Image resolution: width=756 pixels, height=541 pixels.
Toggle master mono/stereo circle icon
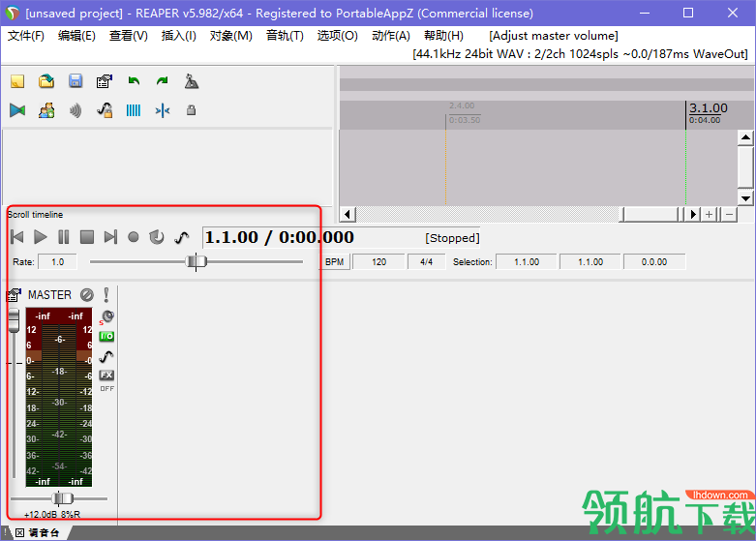coord(87,294)
